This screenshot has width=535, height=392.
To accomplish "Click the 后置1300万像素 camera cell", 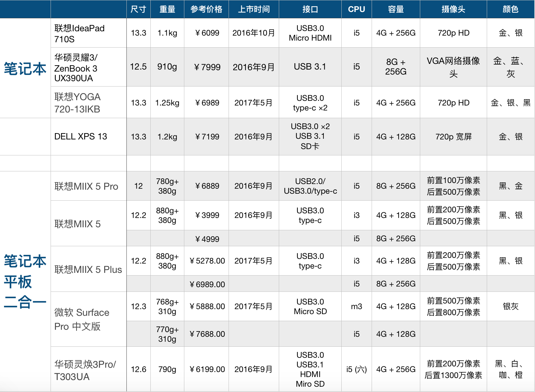I will pyautogui.click(x=453, y=369).
